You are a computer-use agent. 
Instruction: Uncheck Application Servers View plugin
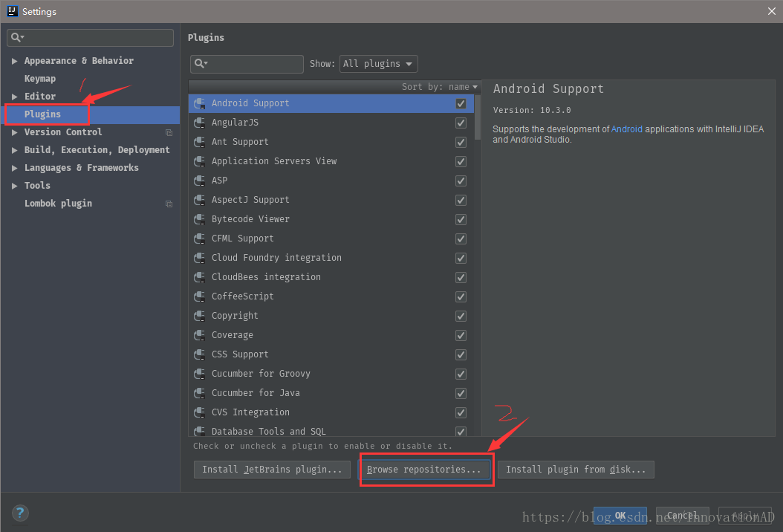[x=461, y=161]
